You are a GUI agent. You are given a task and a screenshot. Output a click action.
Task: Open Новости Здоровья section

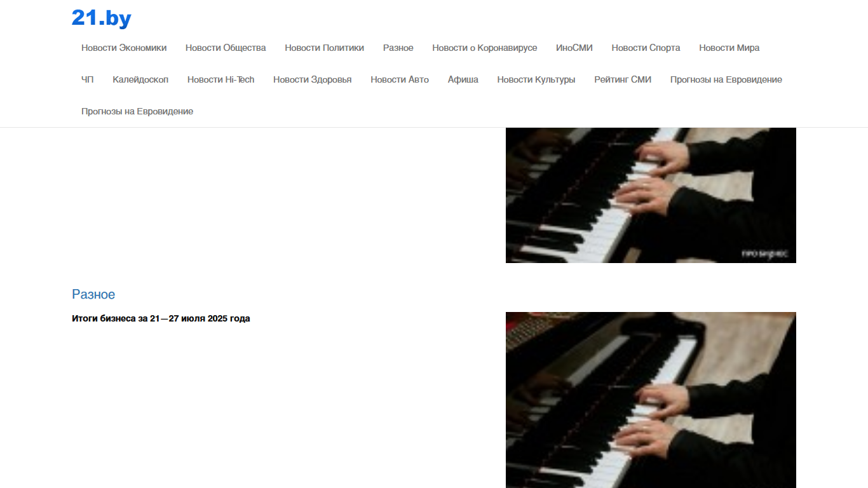pos(313,79)
